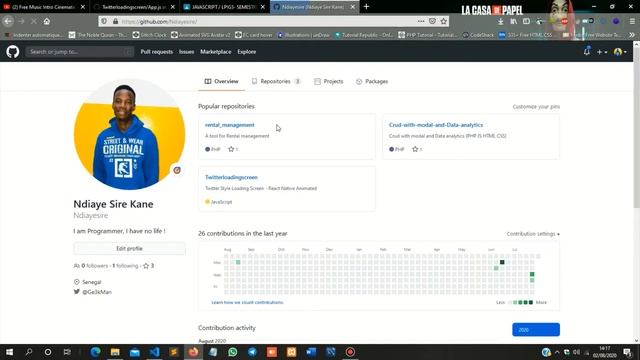Click Customize your pins link
Screen dimensions: 640x360
click(x=536, y=107)
